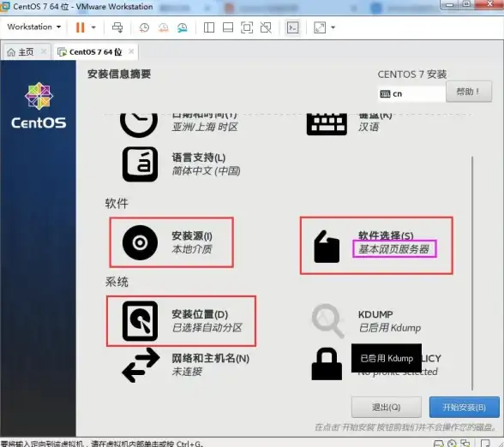Toggle the thumbnail bar view
Image resolution: width=504 pixels, height=447 pixels.
pyautogui.click(x=228, y=27)
